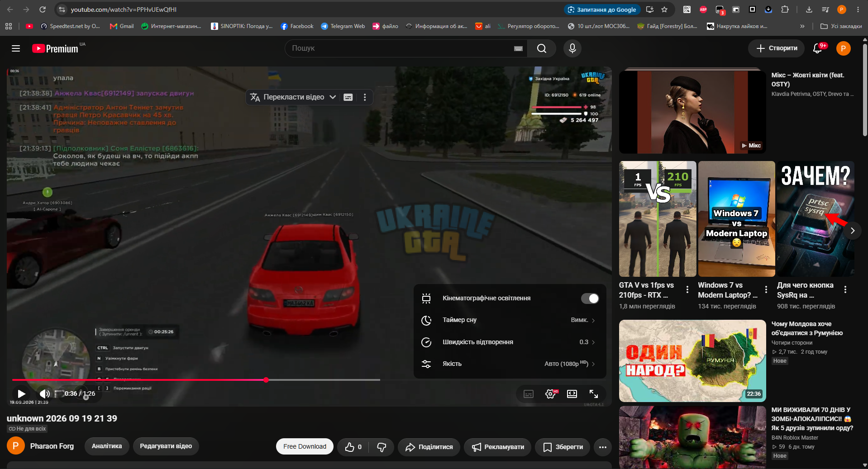Image resolution: width=868 pixels, height=469 pixels.
Task: Open the account avatar menu on YouTube
Action: (x=843, y=48)
